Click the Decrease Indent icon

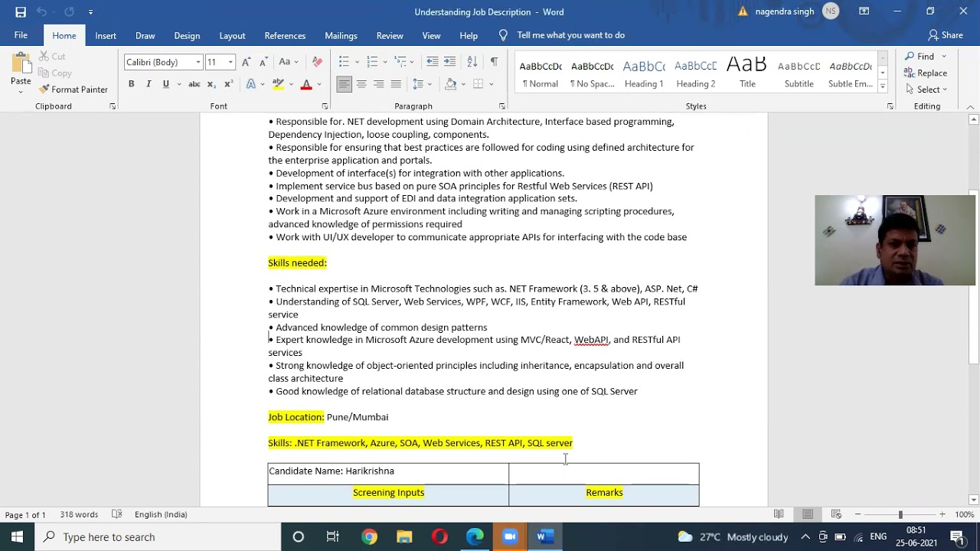[433, 62]
